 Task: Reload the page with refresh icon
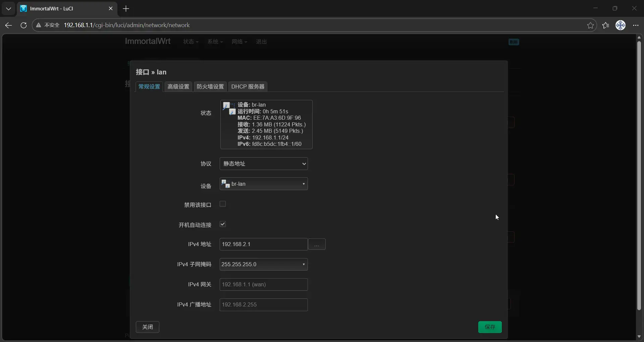click(23, 25)
